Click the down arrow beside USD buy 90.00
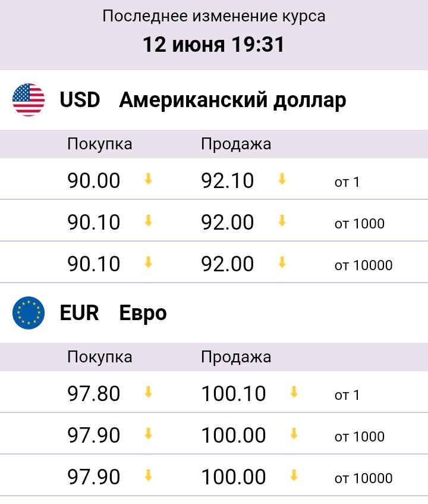Screen dimensions: 428x504 (x=148, y=179)
